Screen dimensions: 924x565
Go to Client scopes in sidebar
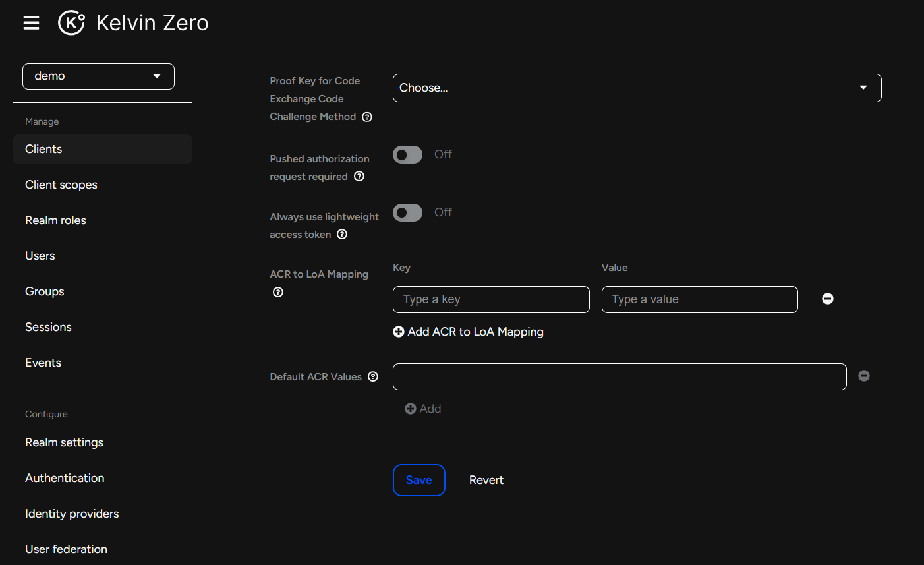click(61, 185)
